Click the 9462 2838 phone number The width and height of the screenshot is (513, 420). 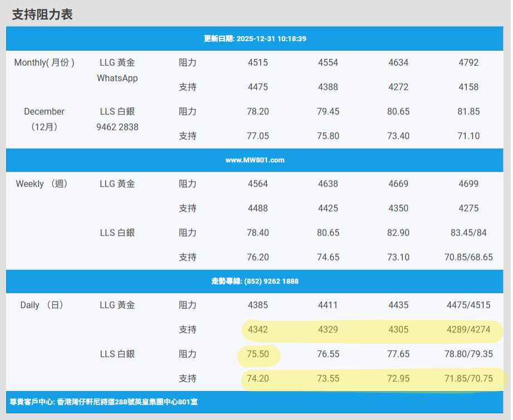coord(117,127)
